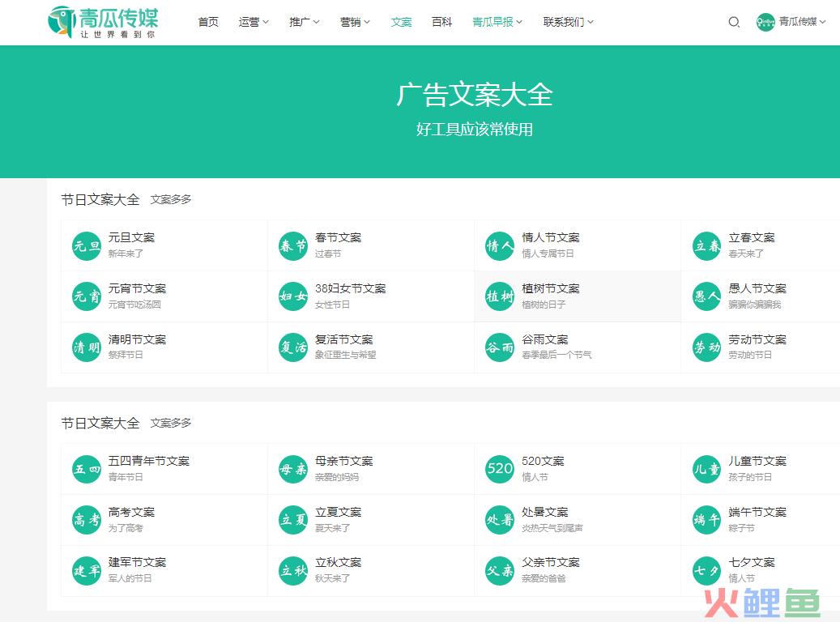Click the 骗骗你骗骗我 subtitle text
Image resolution: width=840 pixels, height=622 pixels.
coord(755,305)
